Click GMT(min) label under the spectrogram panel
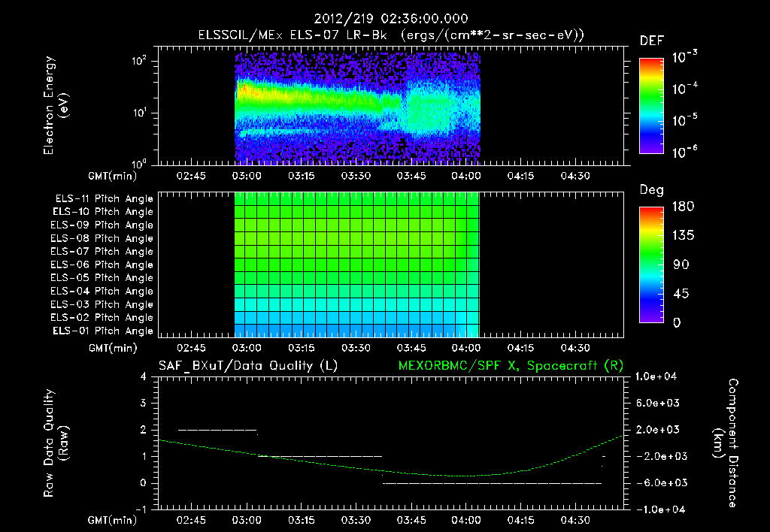 113,176
